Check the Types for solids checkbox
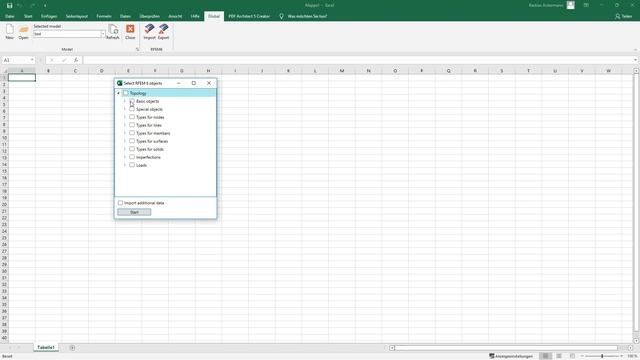640x360 pixels. tap(132, 149)
